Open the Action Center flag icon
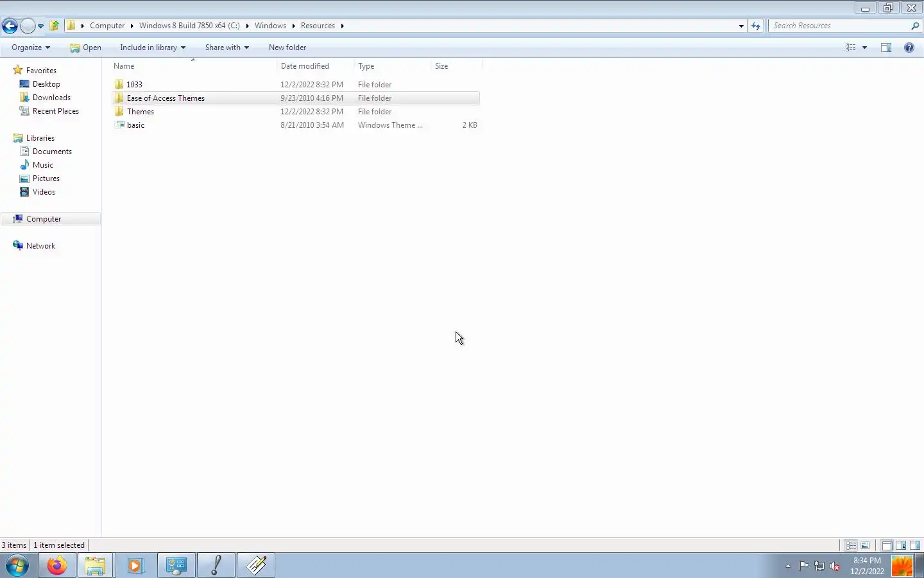Viewport: 924px width, 578px height. [x=803, y=566]
